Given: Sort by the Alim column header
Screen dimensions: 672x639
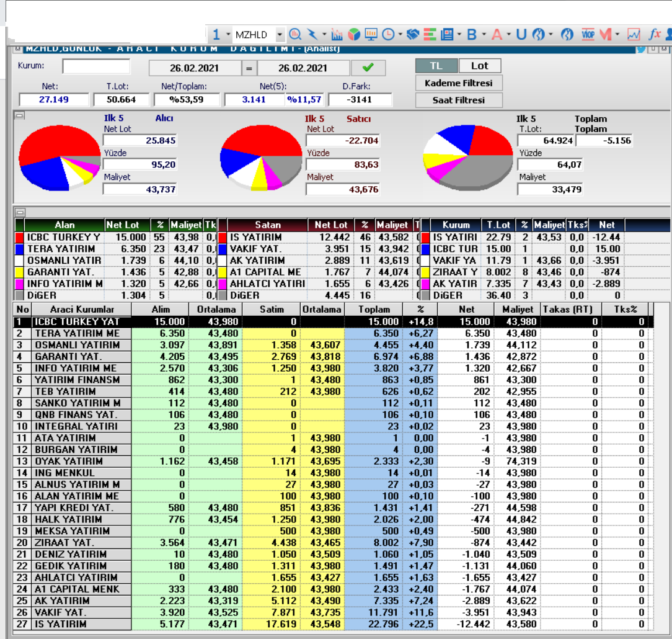Looking at the screenshot, I should pyautogui.click(x=161, y=309).
